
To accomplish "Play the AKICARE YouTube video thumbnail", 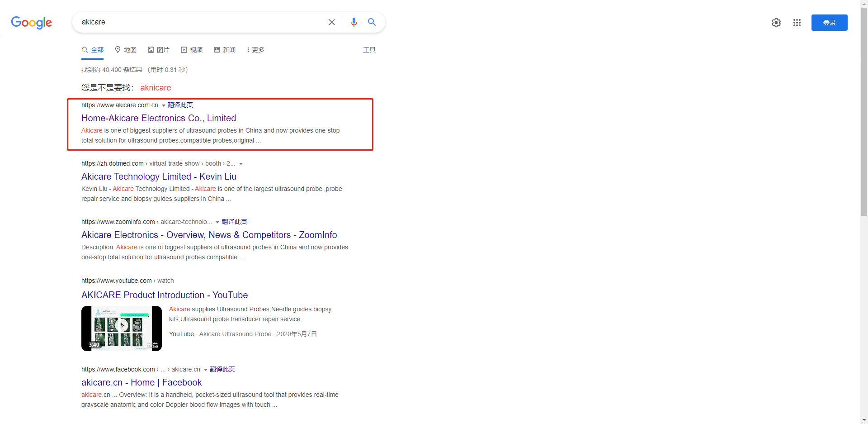I will [x=122, y=329].
